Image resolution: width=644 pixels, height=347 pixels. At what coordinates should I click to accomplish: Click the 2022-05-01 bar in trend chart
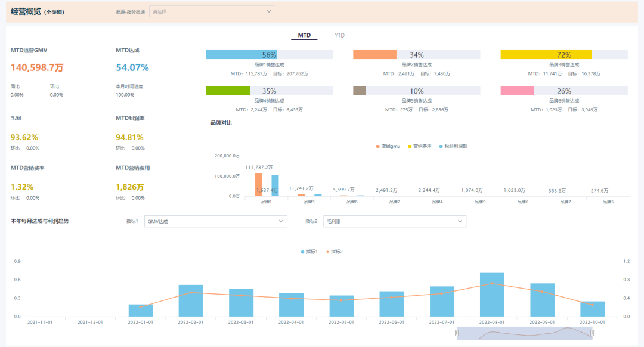tap(342, 306)
